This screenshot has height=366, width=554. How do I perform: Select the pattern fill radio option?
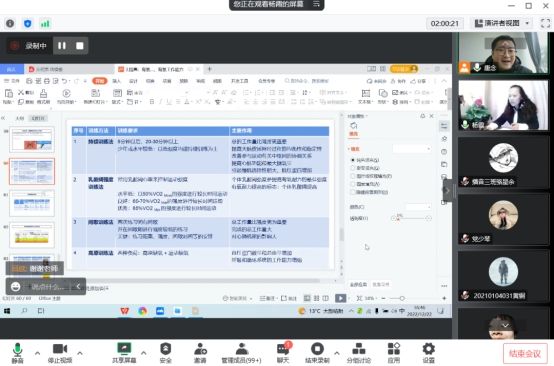pyautogui.click(x=353, y=184)
